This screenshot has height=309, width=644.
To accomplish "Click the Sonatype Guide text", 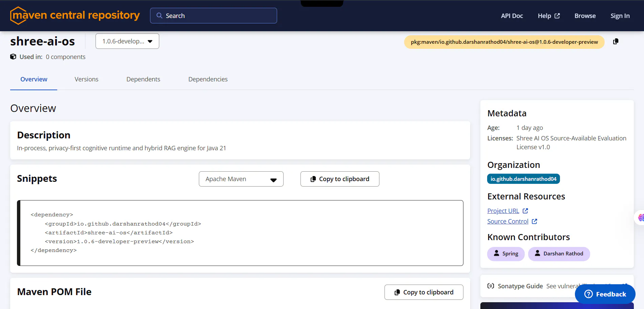I will (520, 286).
